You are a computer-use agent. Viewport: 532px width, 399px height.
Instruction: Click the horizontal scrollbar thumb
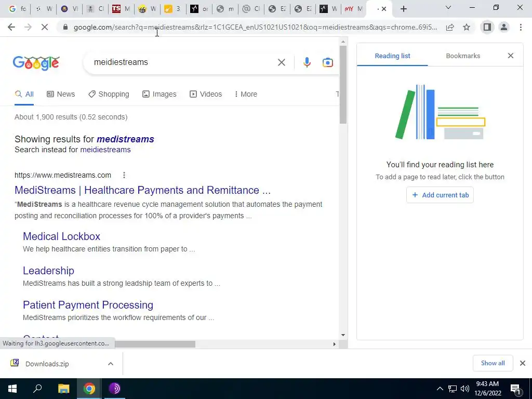click(155, 344)
